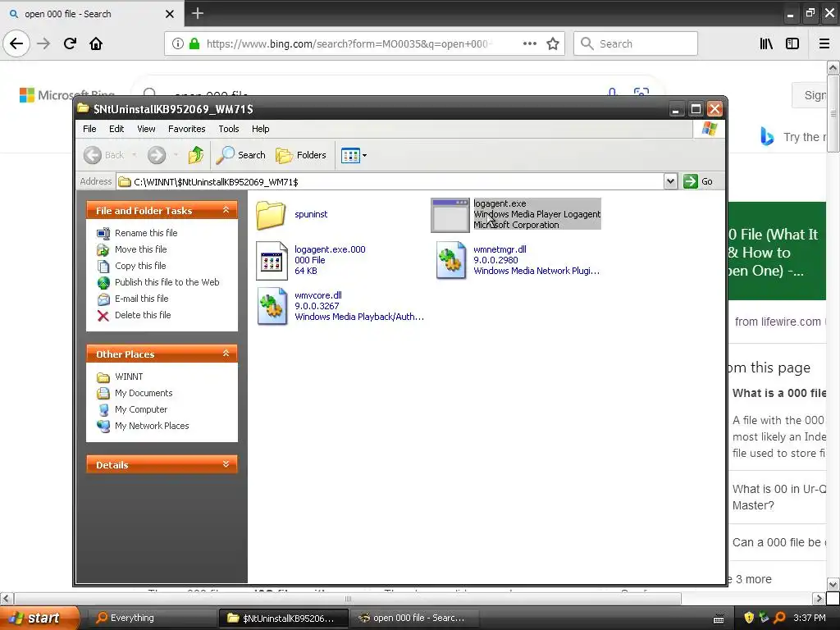
Task: Click E-mail this file
Action: click(141, 299)
